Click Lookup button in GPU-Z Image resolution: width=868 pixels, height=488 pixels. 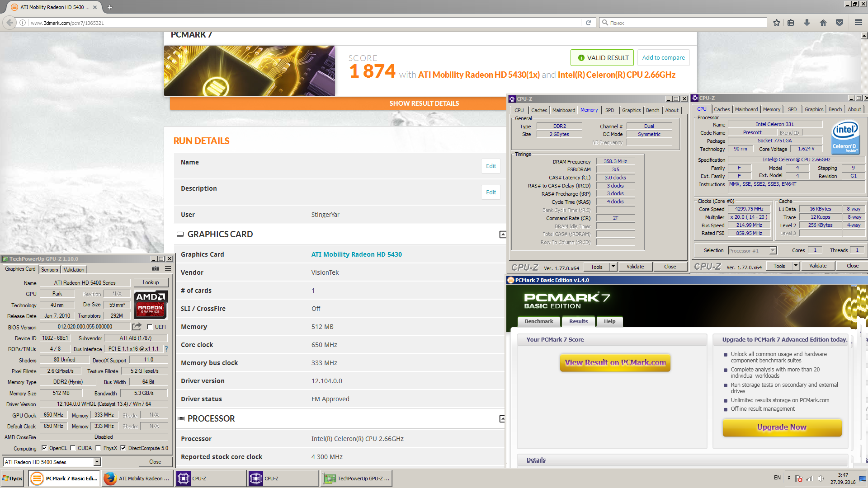(151, 282)
